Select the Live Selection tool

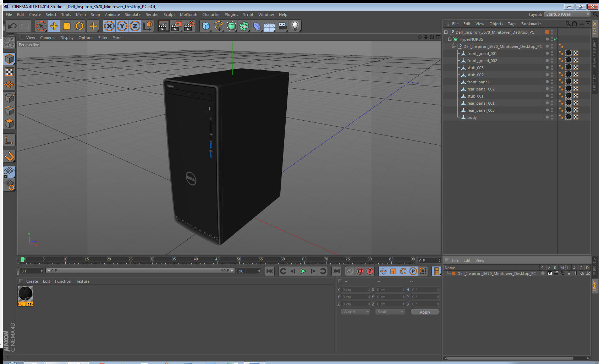(x=41, y=26)
